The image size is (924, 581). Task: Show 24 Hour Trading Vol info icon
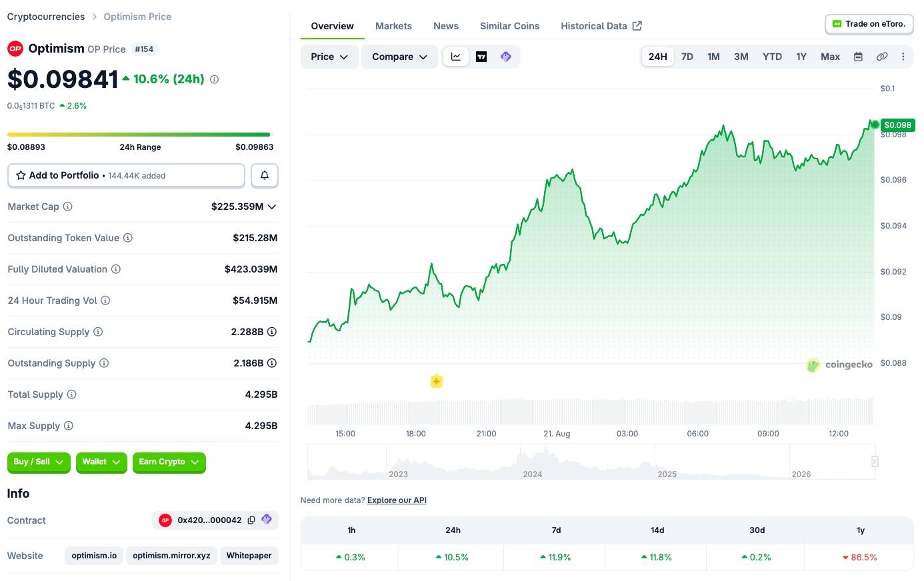(105, 300)
